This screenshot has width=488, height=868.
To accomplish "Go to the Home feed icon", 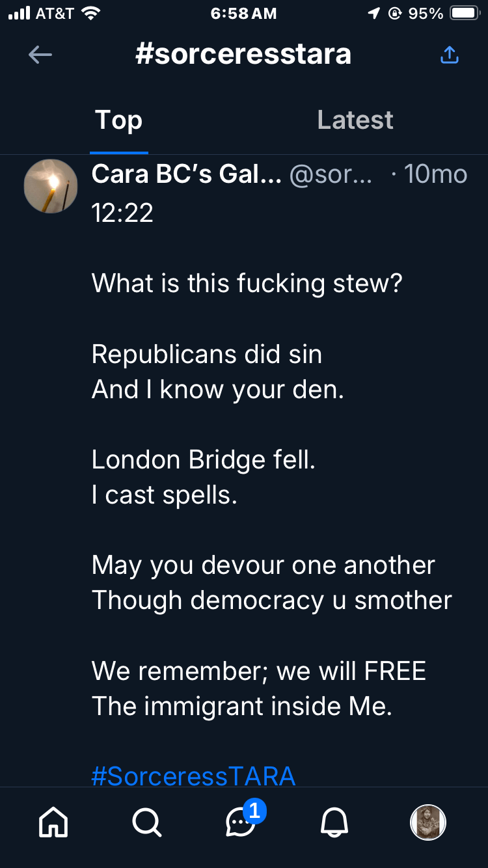I will click(53, 823).
